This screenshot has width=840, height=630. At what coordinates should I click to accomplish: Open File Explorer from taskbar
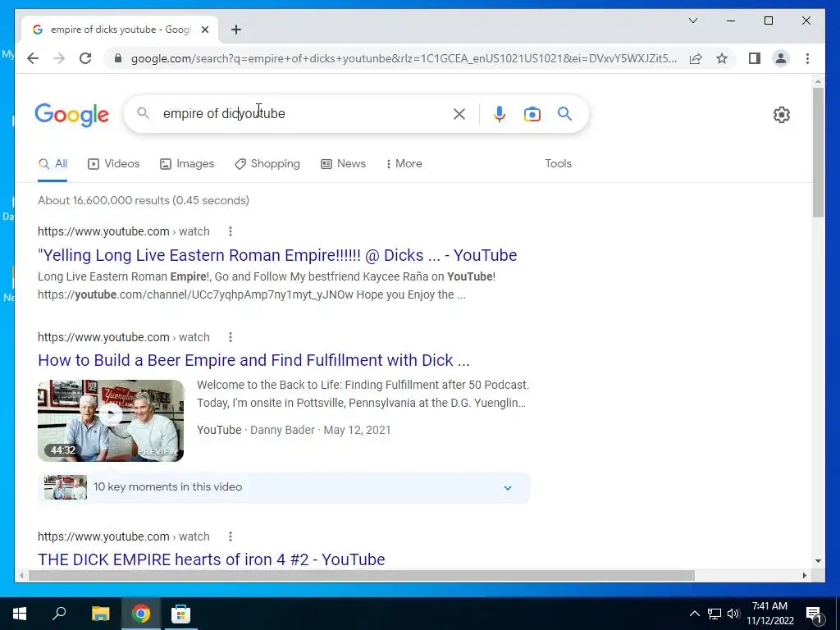(100, 614)
